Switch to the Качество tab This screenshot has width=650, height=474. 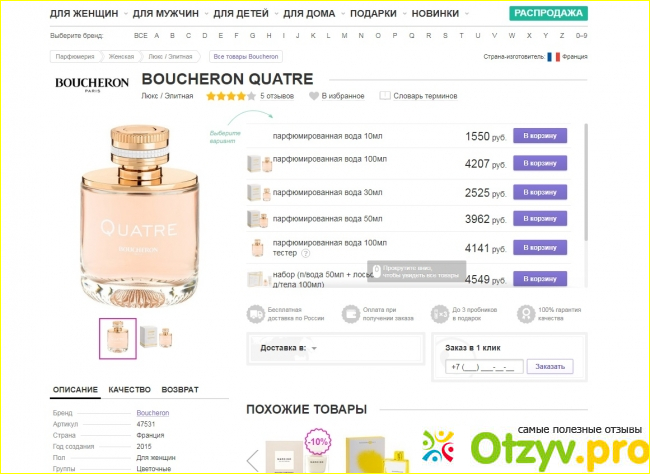(x=129, y=390)
